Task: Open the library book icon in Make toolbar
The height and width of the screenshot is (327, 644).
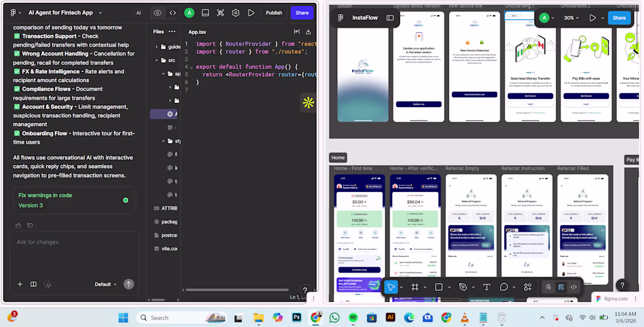Action: pos(205,13)
